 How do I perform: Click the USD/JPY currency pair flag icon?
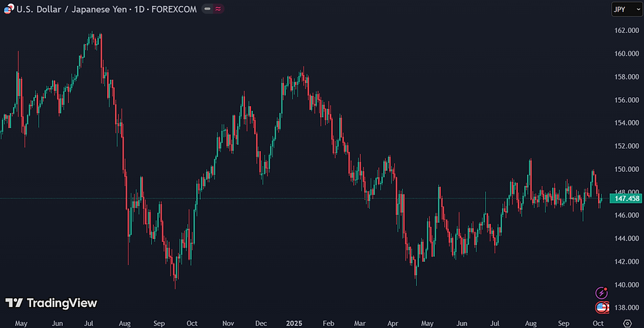click(9, 9)
